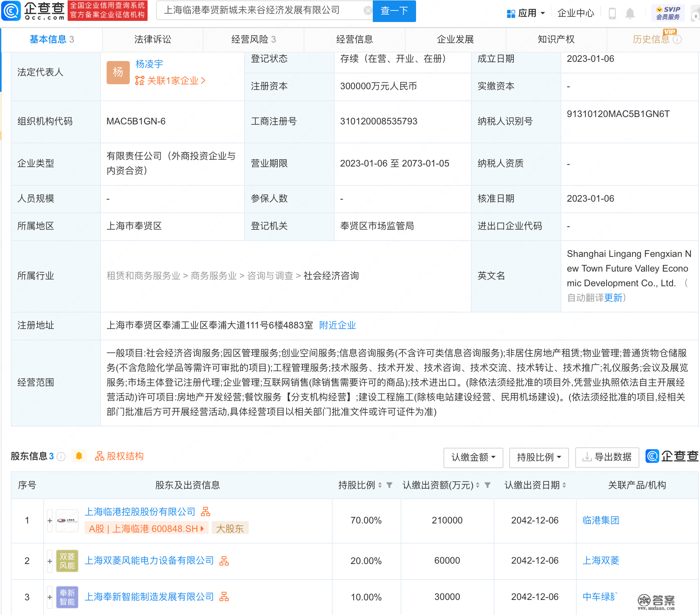700x615 pixels.
Task: Switch to 法律诉讼 tab
Action: coord(153,39)
